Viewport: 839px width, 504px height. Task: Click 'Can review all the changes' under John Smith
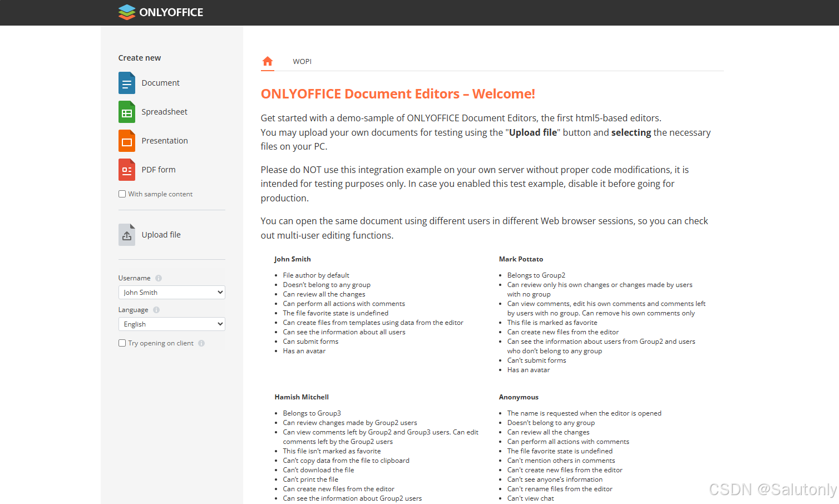click(x=324, y=294)
